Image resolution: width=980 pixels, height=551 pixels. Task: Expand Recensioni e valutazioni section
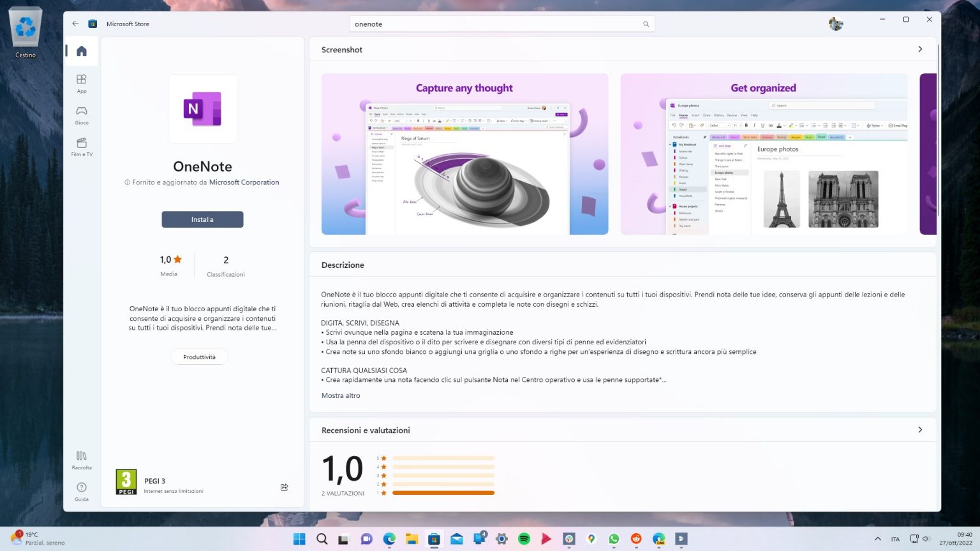tap(919, 430)
